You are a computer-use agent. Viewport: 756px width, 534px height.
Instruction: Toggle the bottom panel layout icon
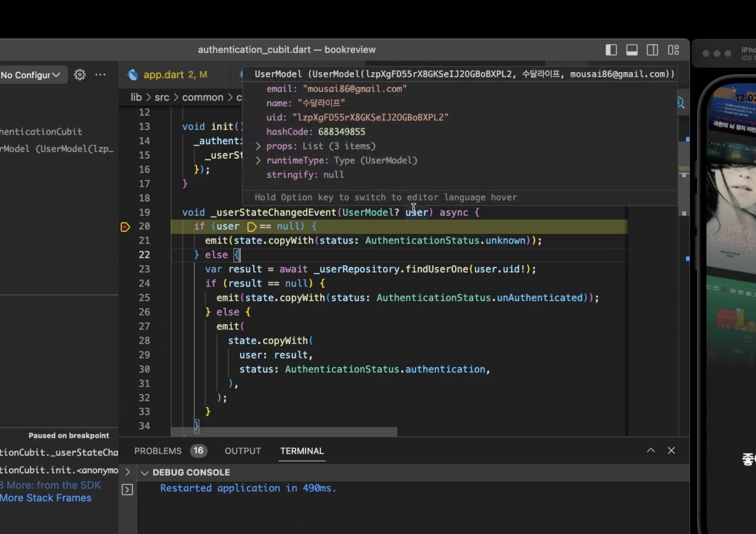pos(632,50)
